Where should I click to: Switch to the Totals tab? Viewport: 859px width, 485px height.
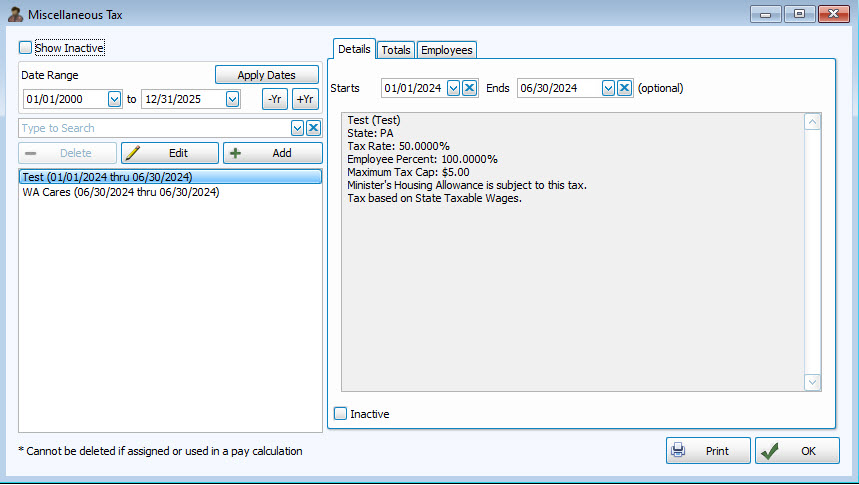click(396, 50)
